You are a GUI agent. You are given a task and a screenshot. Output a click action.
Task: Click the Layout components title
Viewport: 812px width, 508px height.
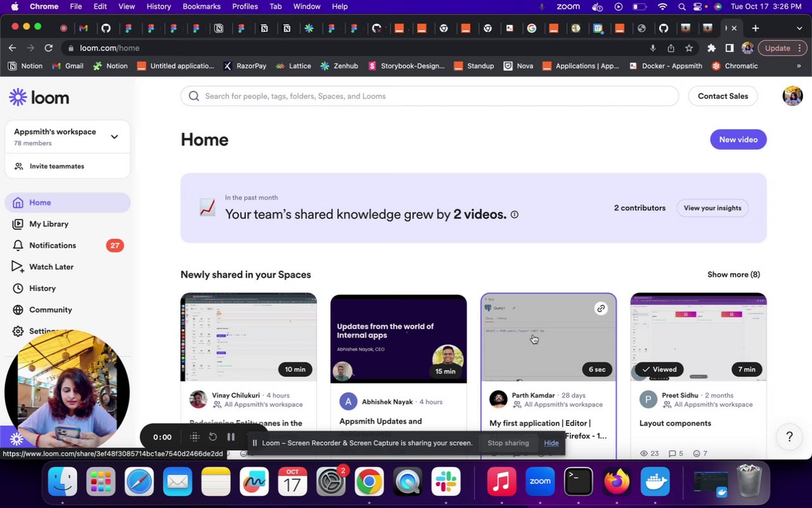point(675,424)
